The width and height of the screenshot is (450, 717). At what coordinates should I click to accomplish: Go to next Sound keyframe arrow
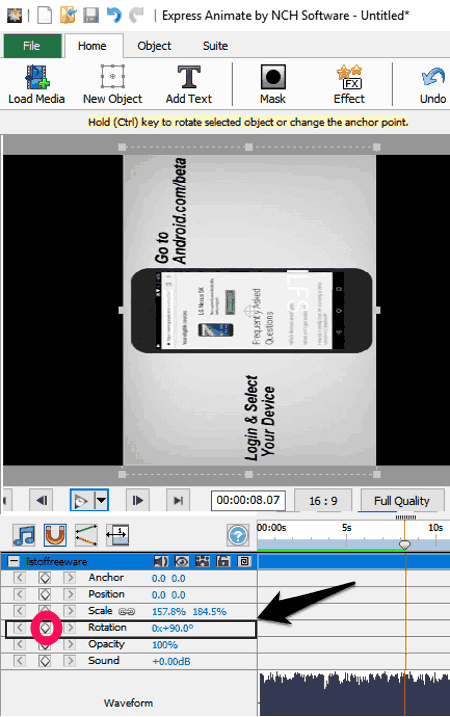[70, 661]
